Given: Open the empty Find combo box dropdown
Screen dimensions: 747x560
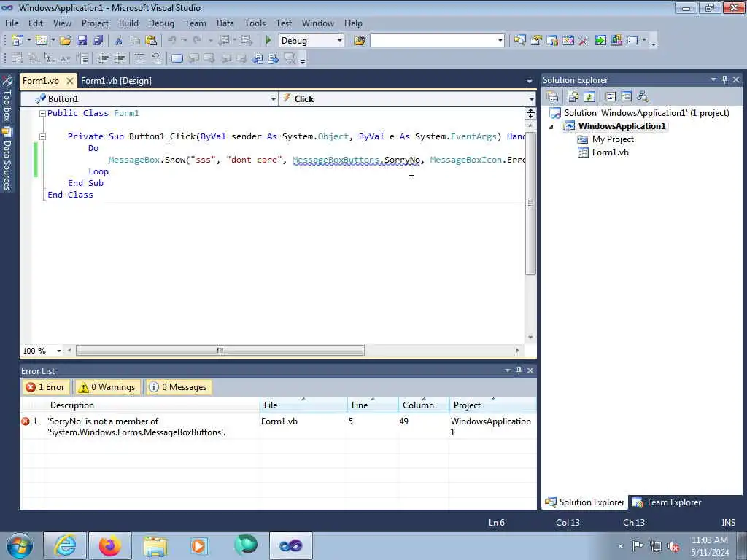Looking at the screenshot, I should point(500,41).
